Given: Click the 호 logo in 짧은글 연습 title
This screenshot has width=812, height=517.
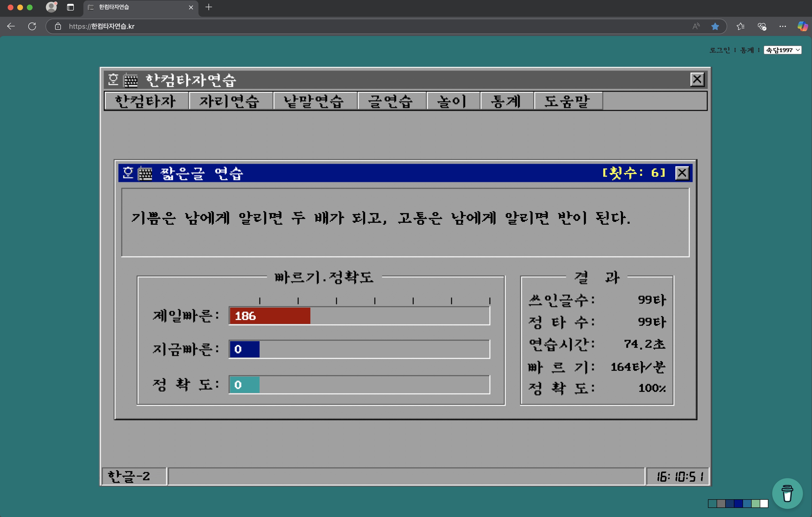Looking at the screenshot, I should click(x=128, y=173).
